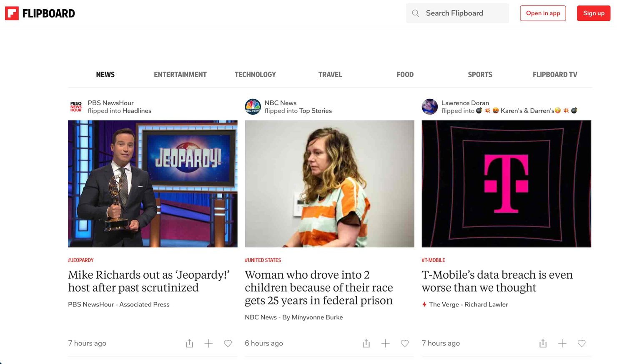The width and height of the screenshot is (617, 364).
Task: Click the Open in app button
Action: (x=543, y=13)
